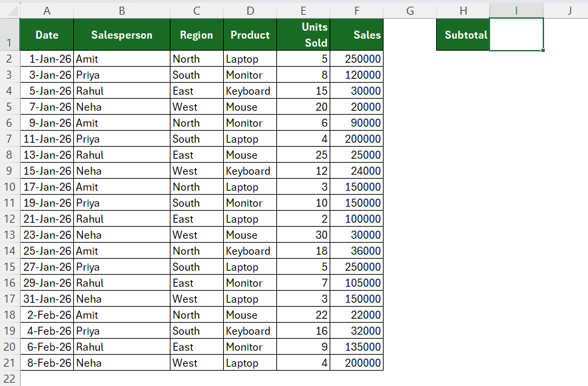The width and height of the screenshot is (588, 386).
Task: Select date cell 31-Jan-26
Action: [x=47, y=299]
